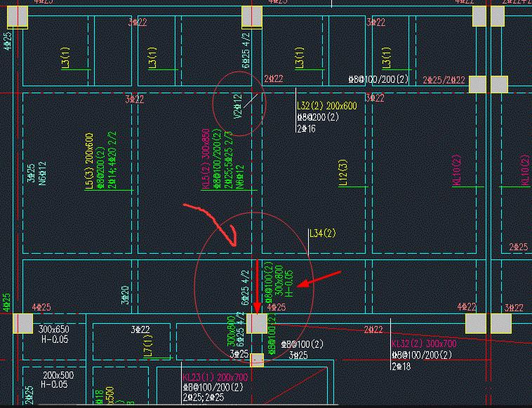This screenshot has width=532, height=408.
Task: Click the white 'ф8@200(2)' stirrup text under L32
Action: [x=318, y=117]
